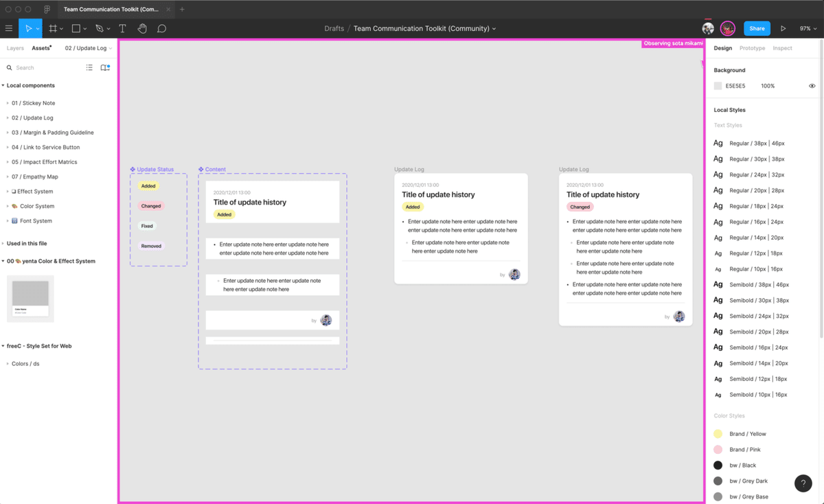Select the Brand / Pink color style
This screenshot has height=504, width=824.
tap(738, 450)
